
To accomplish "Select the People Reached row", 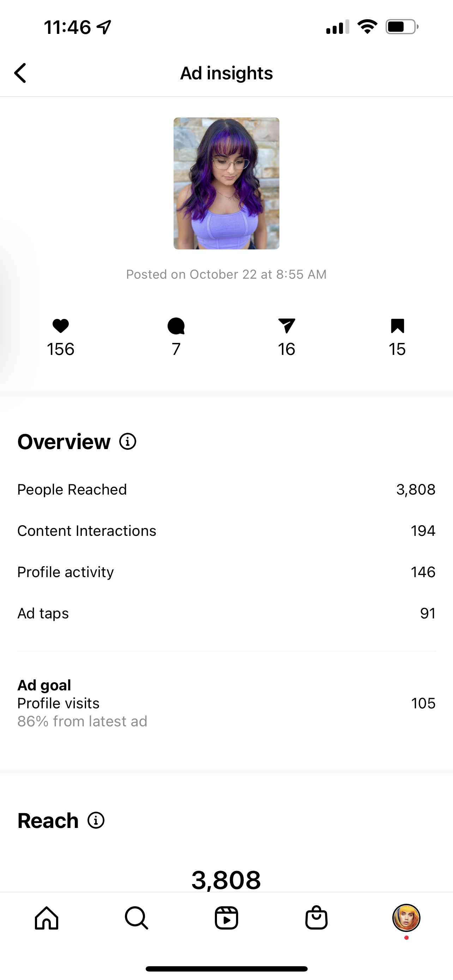I will 226,490.
